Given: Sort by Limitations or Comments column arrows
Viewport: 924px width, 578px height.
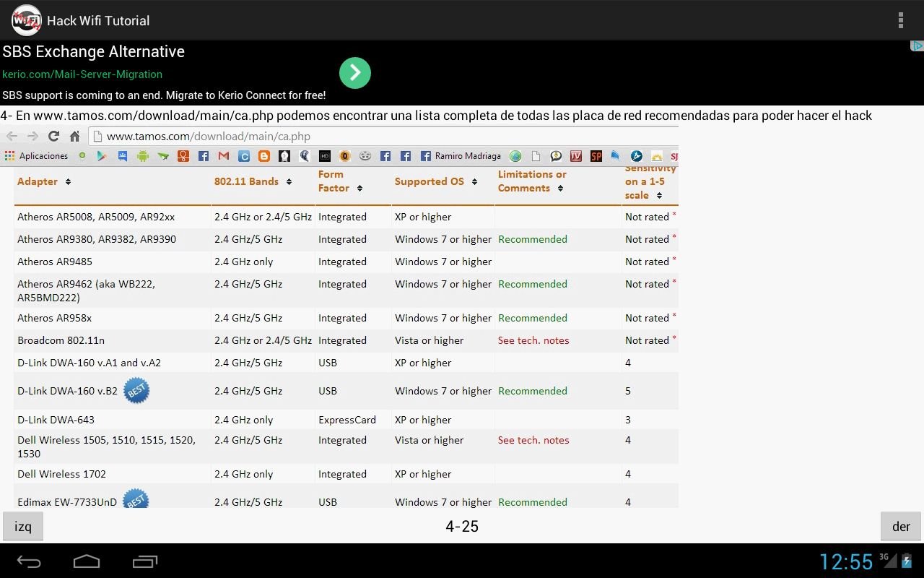Looking at the screenshot, I should 560,188.
